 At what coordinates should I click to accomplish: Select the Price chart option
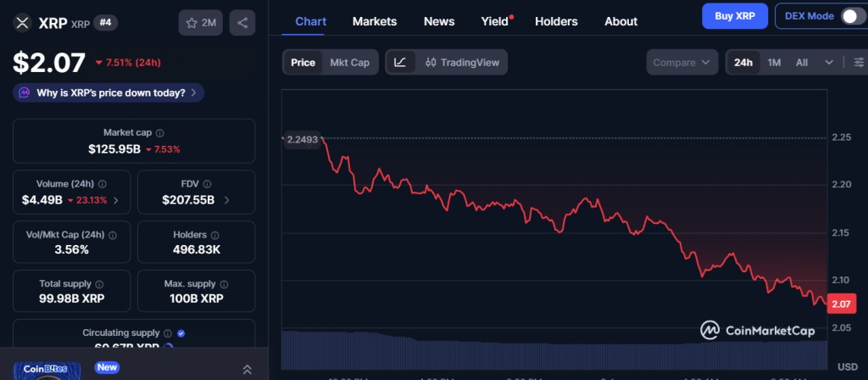coord(303,62)
